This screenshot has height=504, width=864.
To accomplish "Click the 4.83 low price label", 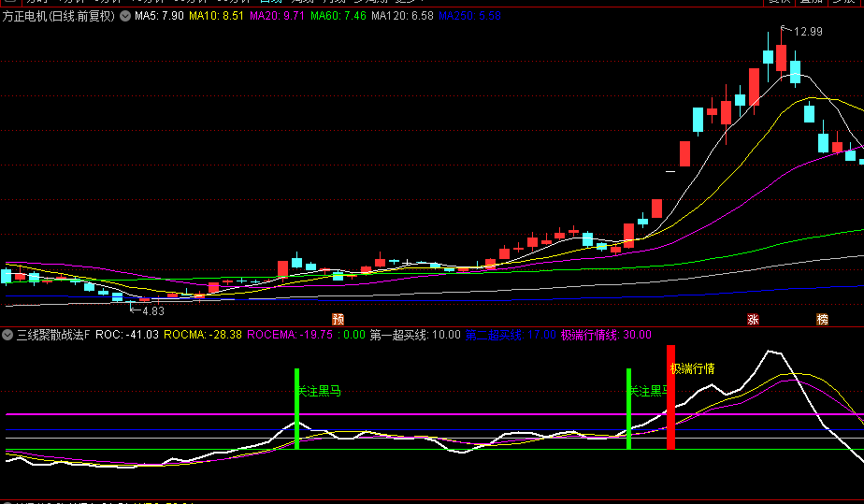I will pyautogui.click(x=153, y=311).
